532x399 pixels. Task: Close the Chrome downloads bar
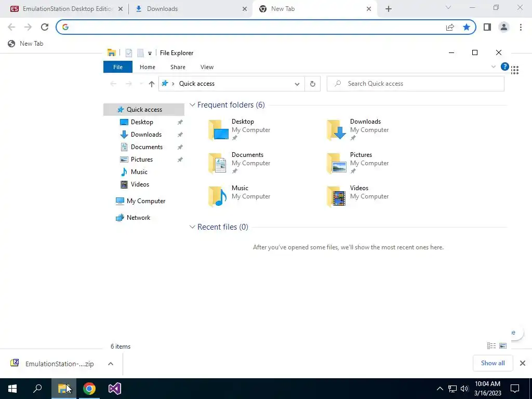(x=523, y=363)
